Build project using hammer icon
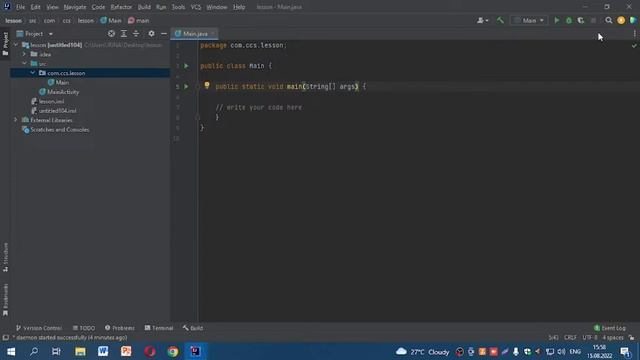This screenshot has width=640, height=360. [x=500, y=20]
